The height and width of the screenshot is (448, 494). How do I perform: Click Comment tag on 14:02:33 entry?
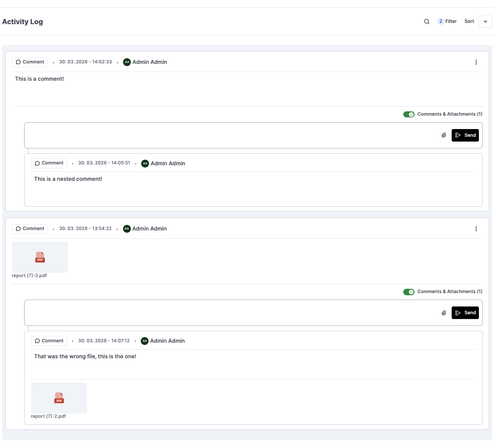(30, 62)
